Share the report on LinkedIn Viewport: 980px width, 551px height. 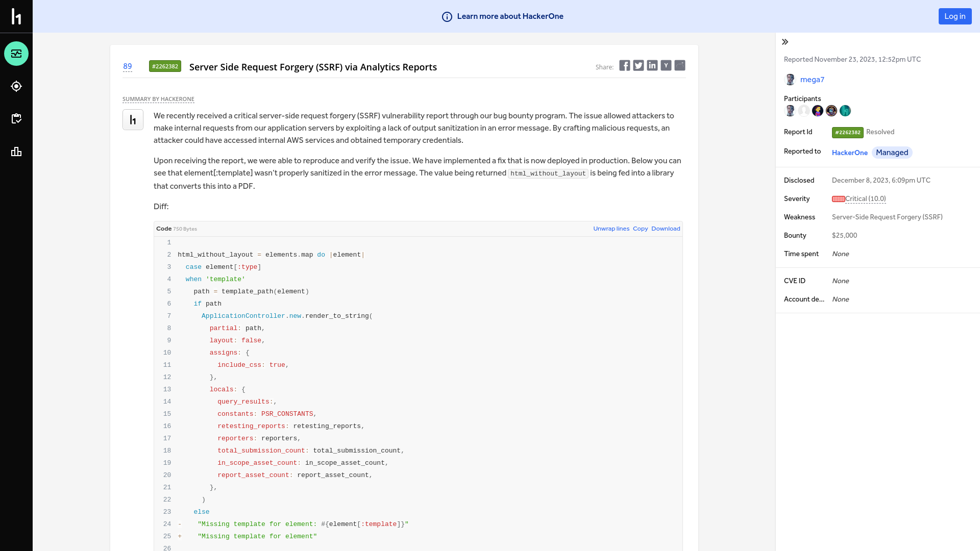(x=652, y=65)
